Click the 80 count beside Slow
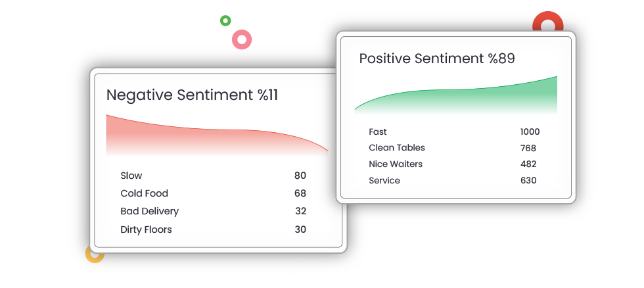 [300, 176]
